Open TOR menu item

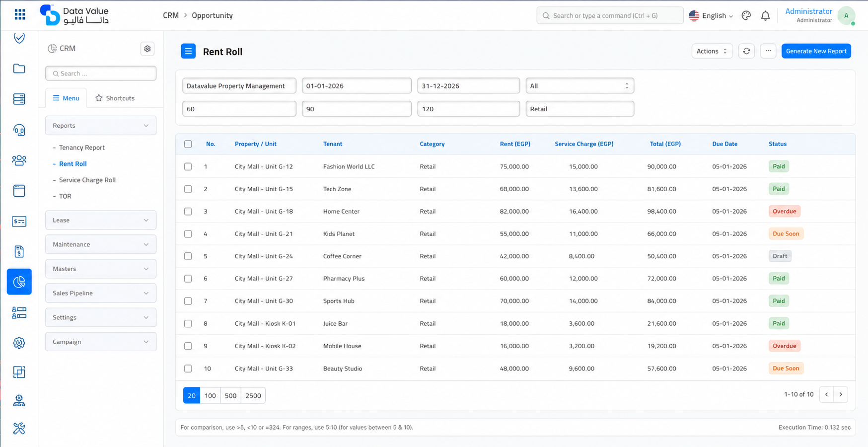click(65, 196)
